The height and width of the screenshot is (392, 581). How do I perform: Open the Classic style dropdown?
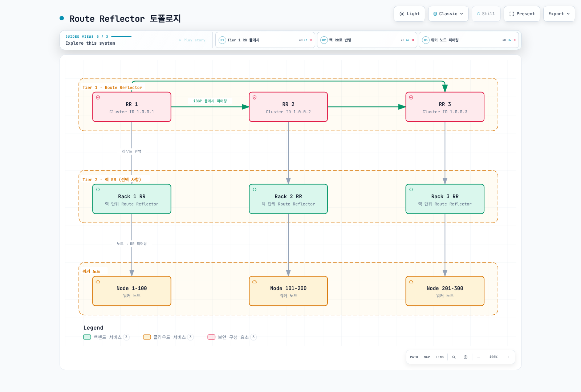[448, 14]
